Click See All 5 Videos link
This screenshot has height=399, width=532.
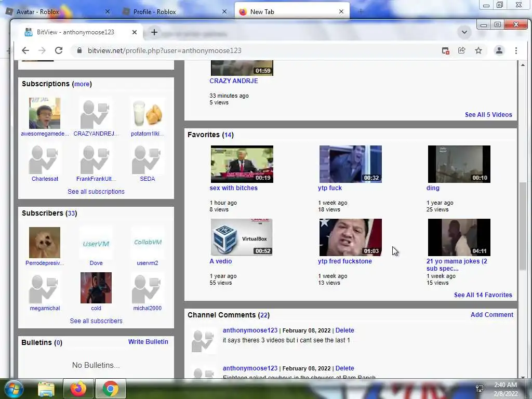(x=488, y=115)
